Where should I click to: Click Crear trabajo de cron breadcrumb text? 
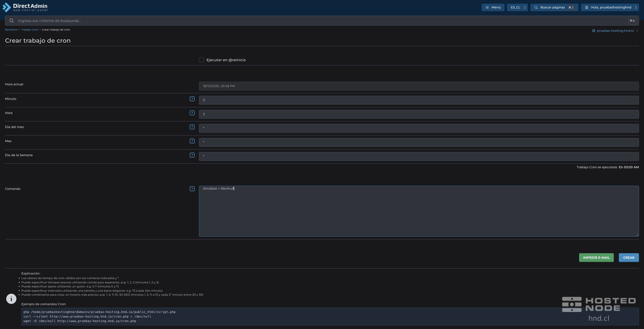pyautogui.click(x=56, y=30)
